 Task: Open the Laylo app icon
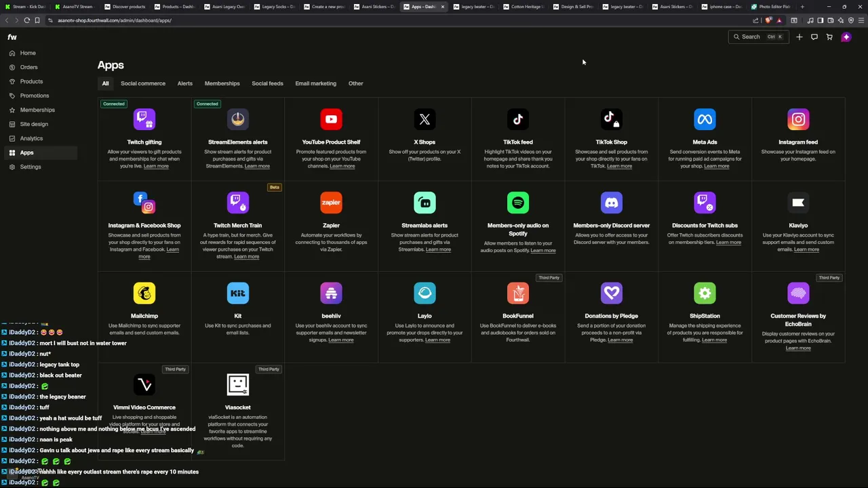point(425,293)
